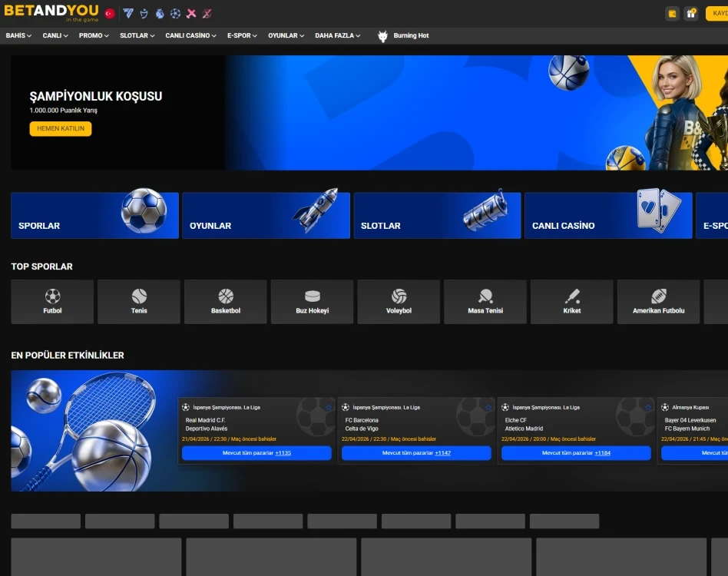The width and height of the screenshot is (728, 576).
Task: Expand the PROMO menu
Action: pyautogui.click(x=94, y=35)
